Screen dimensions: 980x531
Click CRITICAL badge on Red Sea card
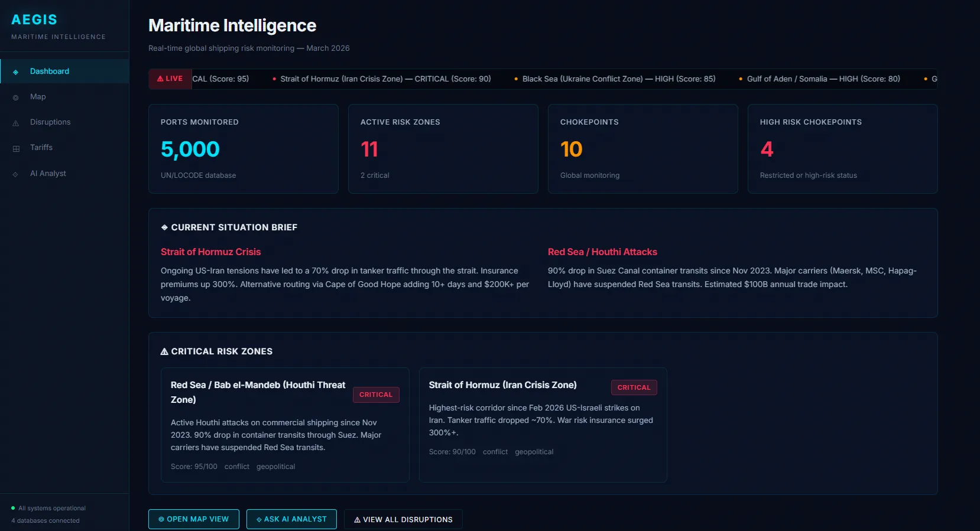pyautogui.click(x=376, y=395)
